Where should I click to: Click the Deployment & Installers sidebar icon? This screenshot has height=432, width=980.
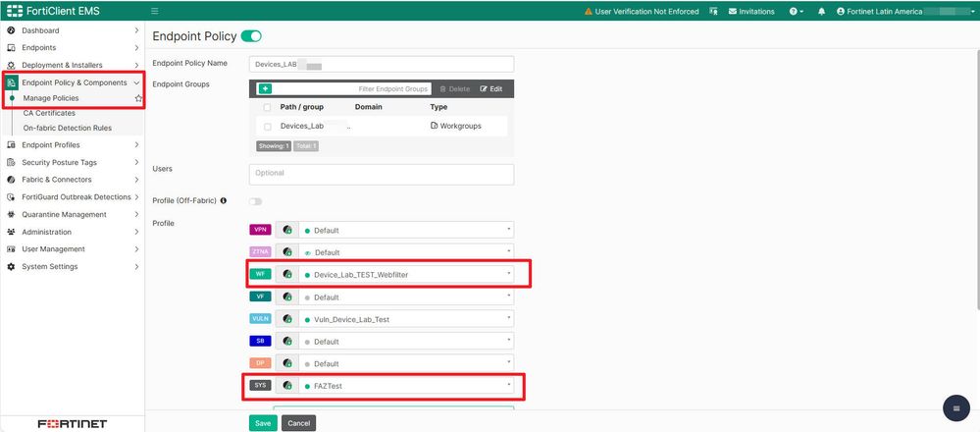pyautogui.click(x=11, y=65)
